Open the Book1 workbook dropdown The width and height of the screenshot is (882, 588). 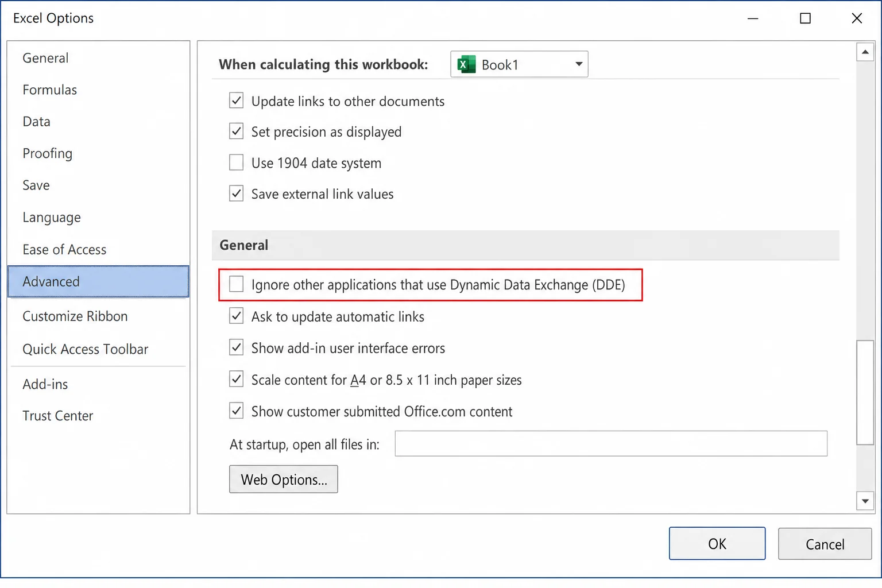coord(519,64)
